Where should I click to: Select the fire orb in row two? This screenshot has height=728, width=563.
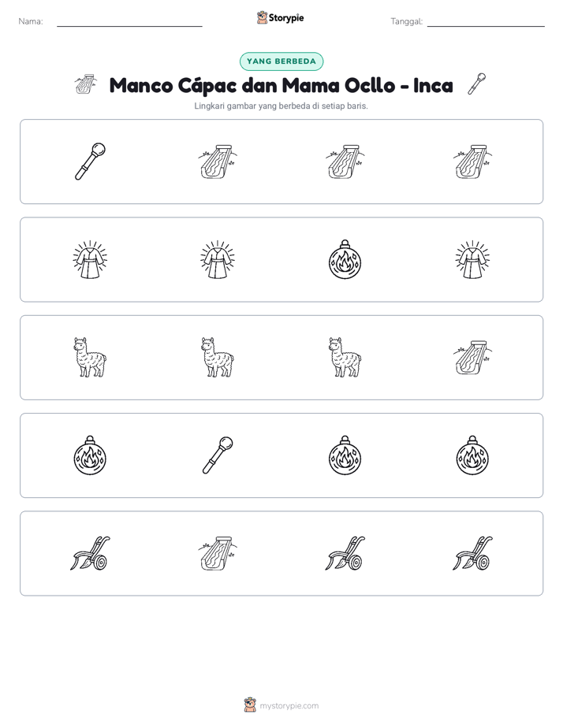click(345, 259)
